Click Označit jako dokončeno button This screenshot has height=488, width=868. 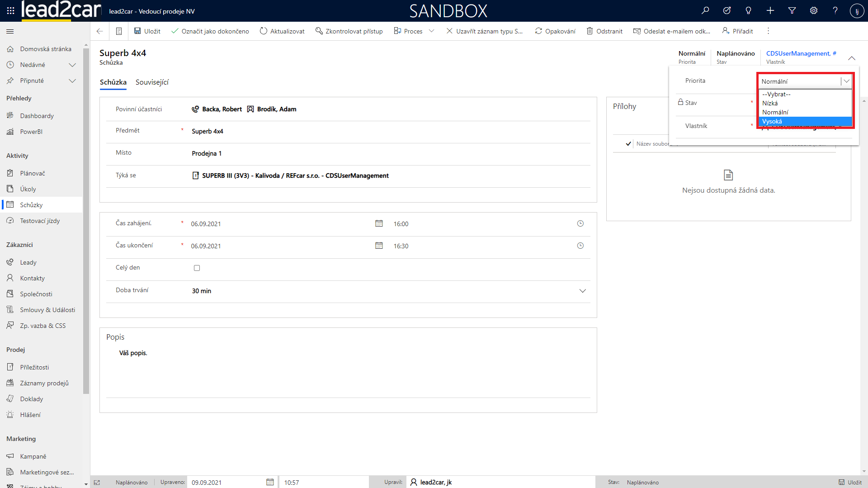coord(210,31)
